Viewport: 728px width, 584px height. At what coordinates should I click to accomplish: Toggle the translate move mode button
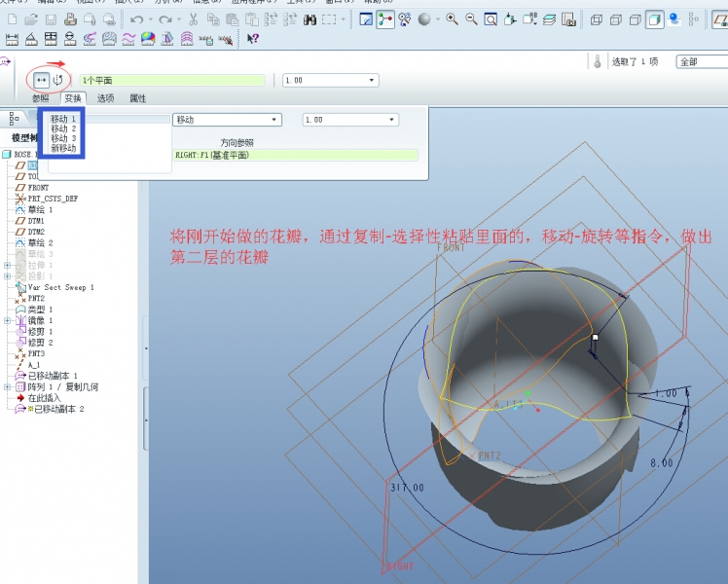pos(41,79)
